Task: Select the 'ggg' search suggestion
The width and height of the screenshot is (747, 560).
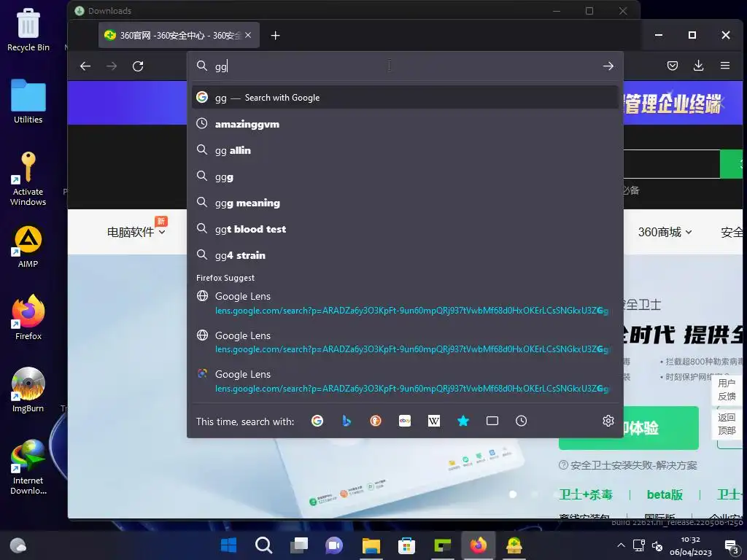Action: click(x=405, y=176)
